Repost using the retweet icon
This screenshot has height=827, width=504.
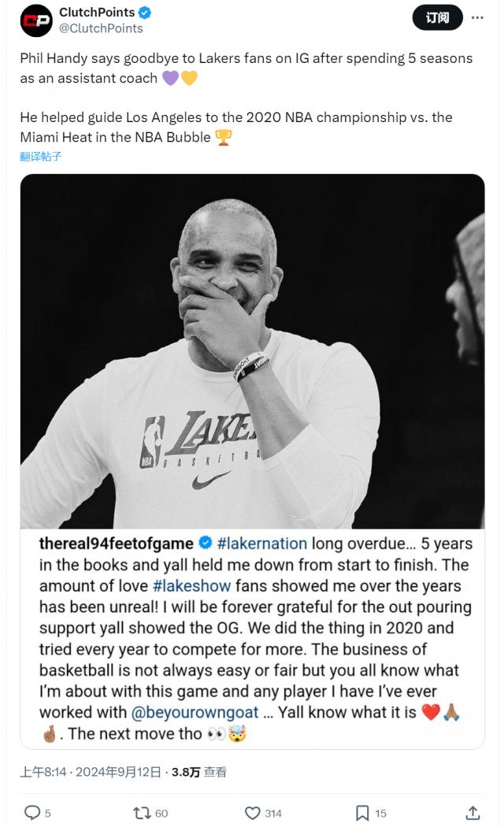[x=142, y=813]
